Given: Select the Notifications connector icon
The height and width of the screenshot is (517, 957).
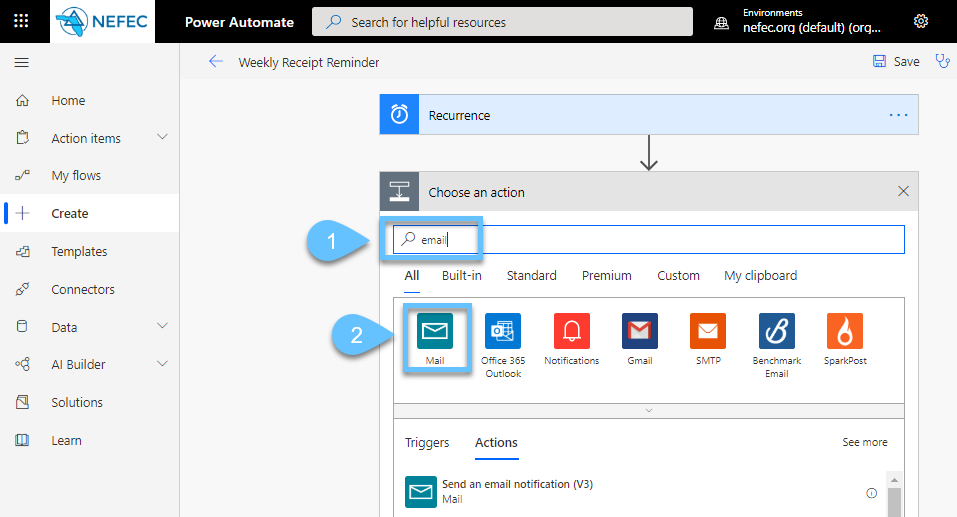Looking at the screenshot, I should 571,331.
